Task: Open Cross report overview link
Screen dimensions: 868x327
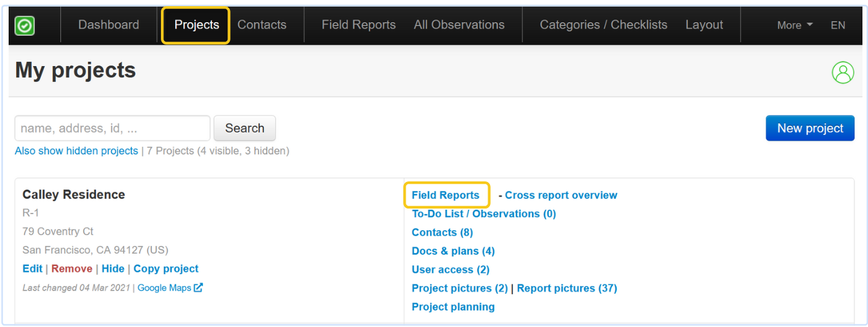Action: (561, 195)
